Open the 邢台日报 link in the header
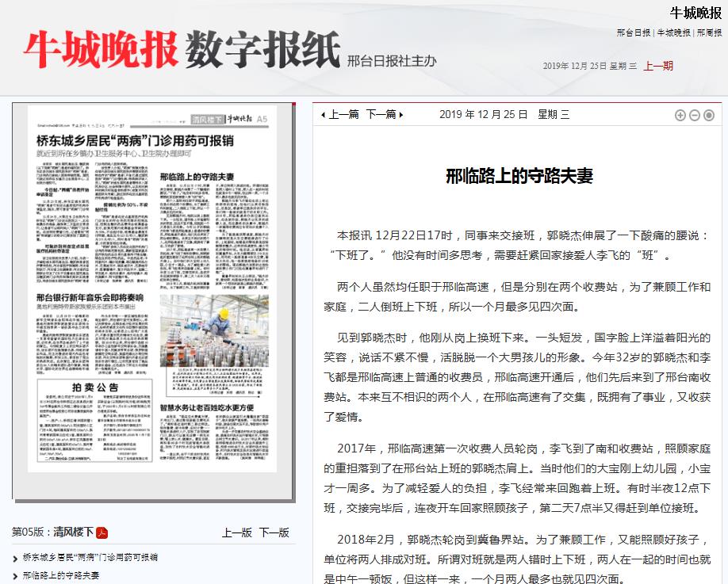The image size is (728, 584). coord(634,32)
